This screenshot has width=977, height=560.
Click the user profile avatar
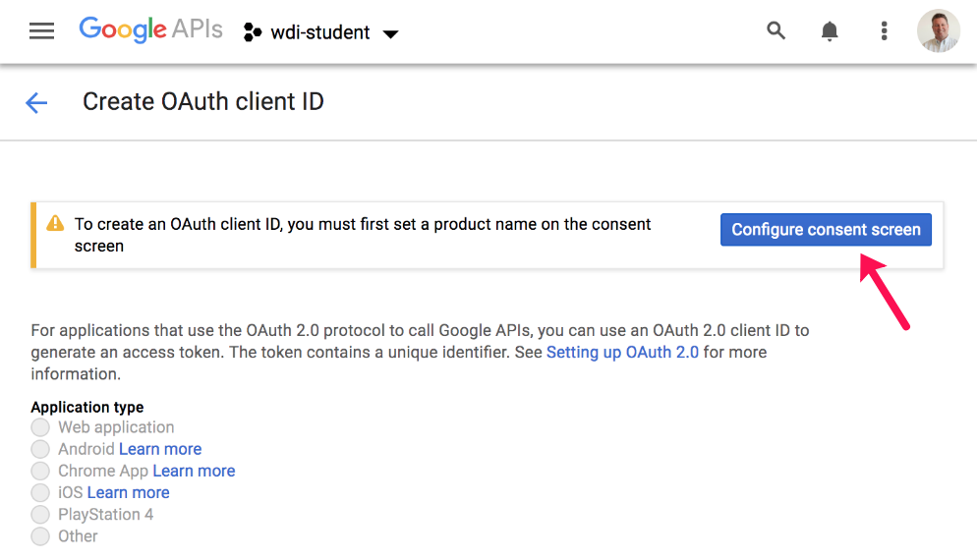click(938, 31)
